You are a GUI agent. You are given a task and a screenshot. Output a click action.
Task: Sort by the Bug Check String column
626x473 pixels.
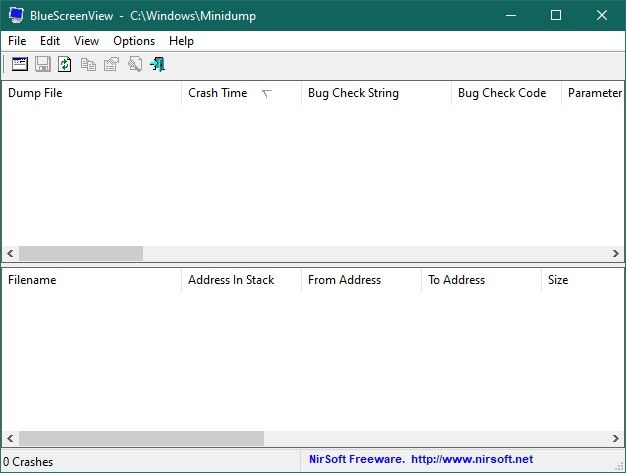click(353, 93)
